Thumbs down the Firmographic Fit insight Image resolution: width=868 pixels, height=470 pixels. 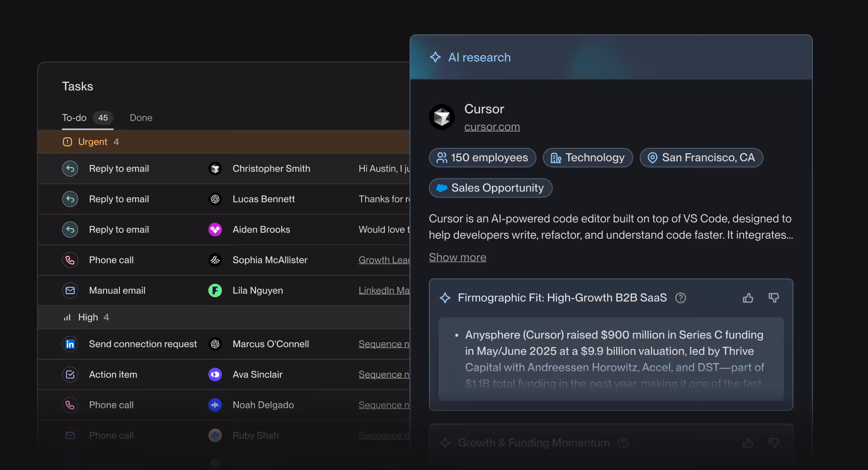(x=774, y=298)
